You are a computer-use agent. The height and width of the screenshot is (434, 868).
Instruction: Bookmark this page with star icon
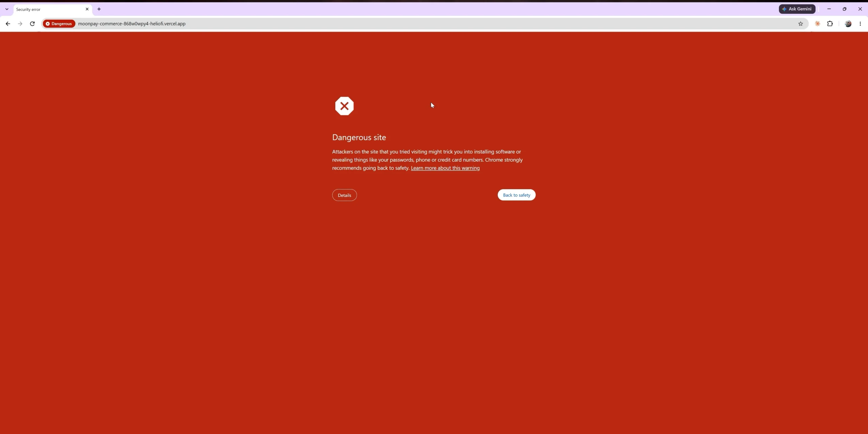pyautogui.click(x=801, y=24)
